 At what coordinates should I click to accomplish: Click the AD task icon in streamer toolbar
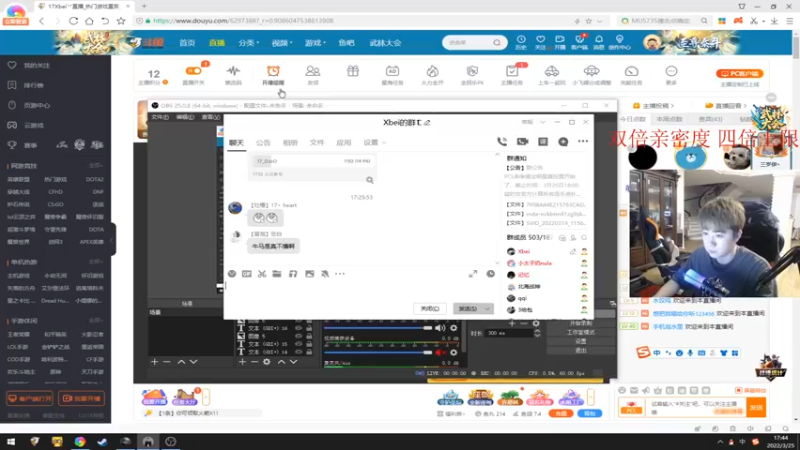392,71
